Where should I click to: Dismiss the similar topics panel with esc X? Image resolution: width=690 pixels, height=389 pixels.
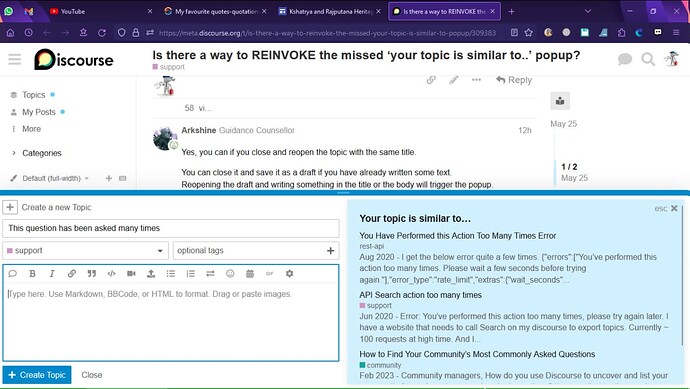click(674, 208)
